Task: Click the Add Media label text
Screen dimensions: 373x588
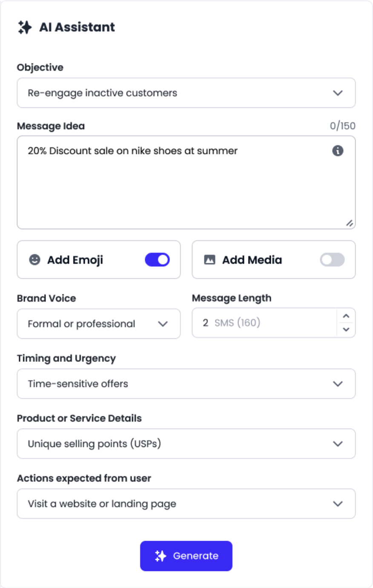Action: [x=252, y=259]
